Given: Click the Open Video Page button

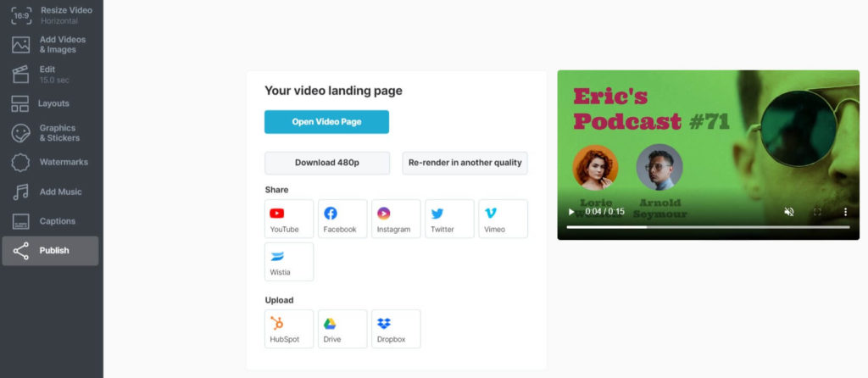Looking at the screenshot, I should coord(326,122).
